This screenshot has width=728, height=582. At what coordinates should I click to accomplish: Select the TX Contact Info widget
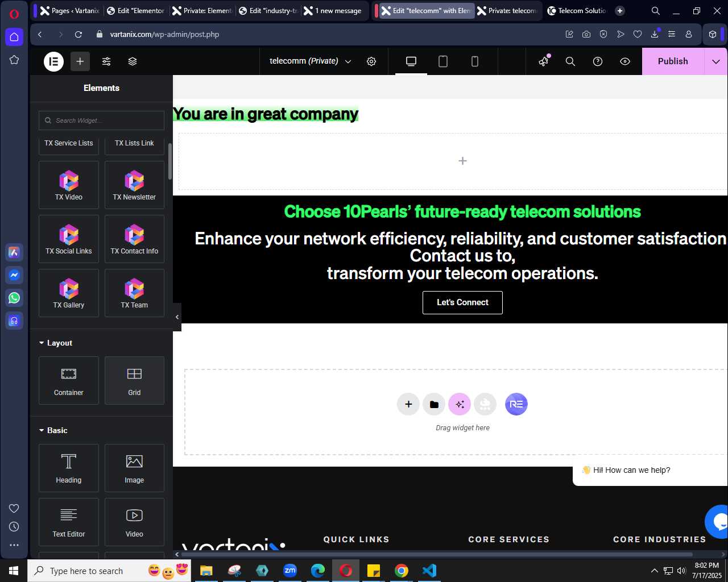point(134,239)
